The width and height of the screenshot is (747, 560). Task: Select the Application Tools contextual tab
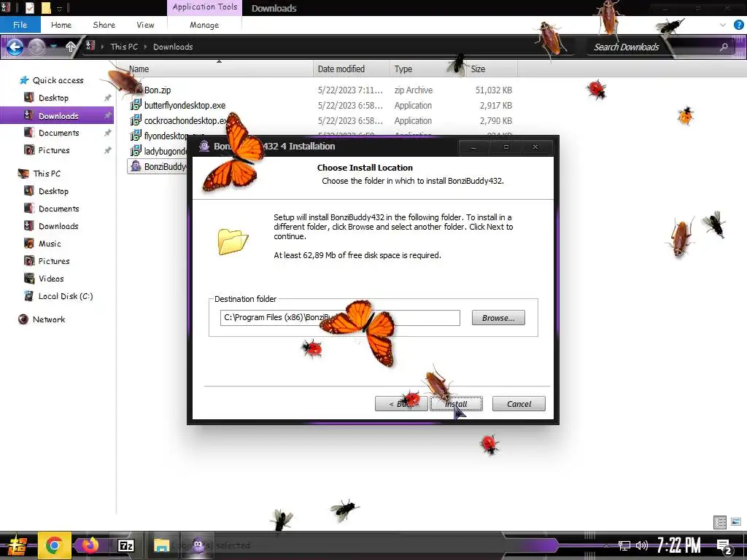(x=204, y=7)
